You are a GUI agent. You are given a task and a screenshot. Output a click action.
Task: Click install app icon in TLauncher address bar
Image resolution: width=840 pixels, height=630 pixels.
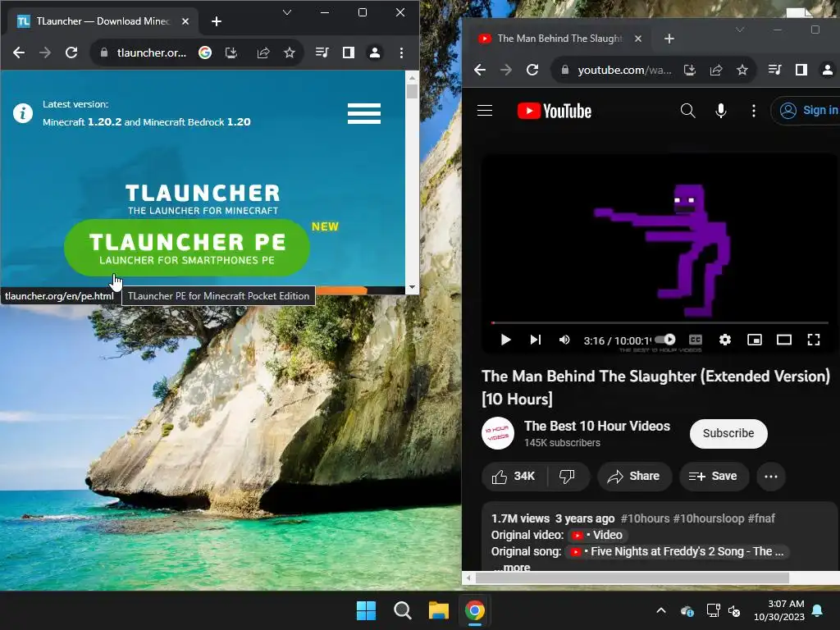pos(231,52)
